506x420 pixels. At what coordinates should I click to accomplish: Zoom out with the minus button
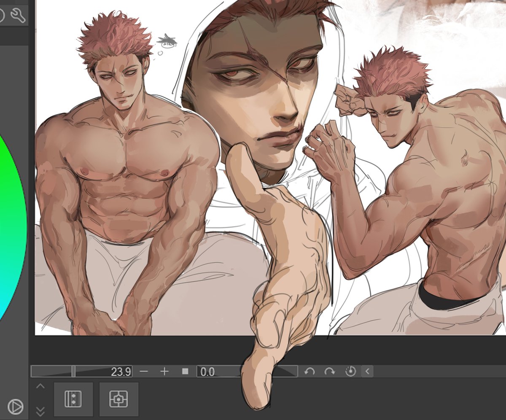point(144,372)
